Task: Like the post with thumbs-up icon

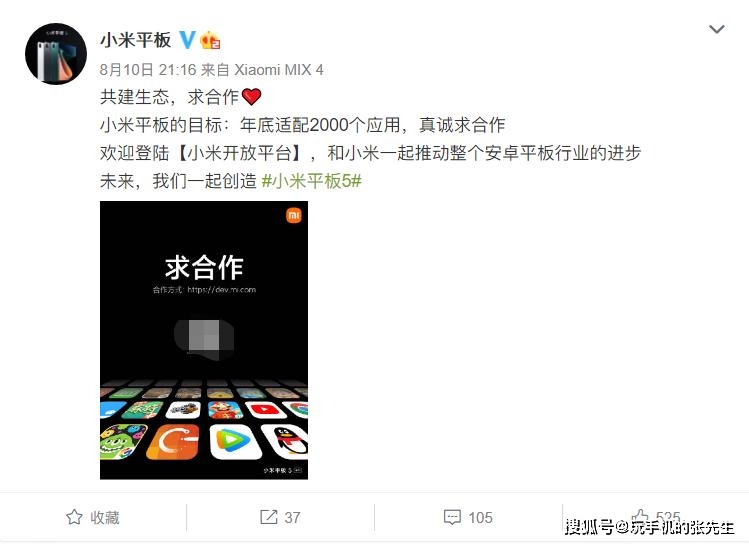Action: [640, 517]
